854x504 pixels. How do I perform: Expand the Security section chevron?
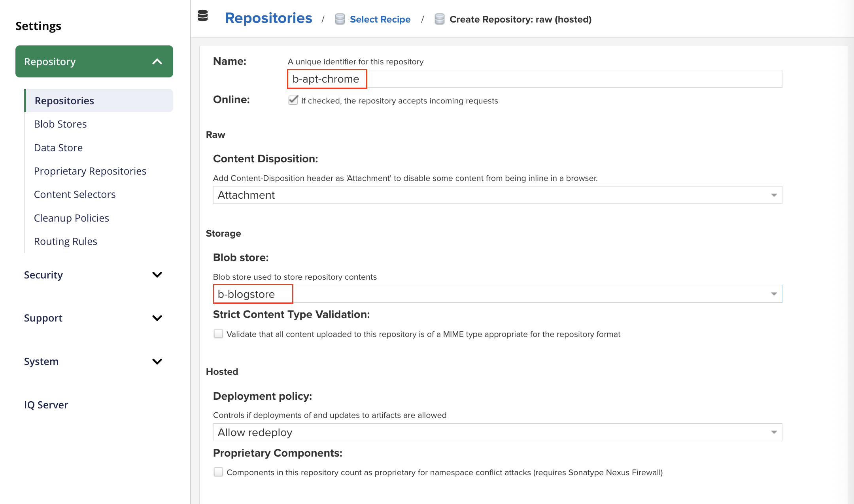pos(157,275)
